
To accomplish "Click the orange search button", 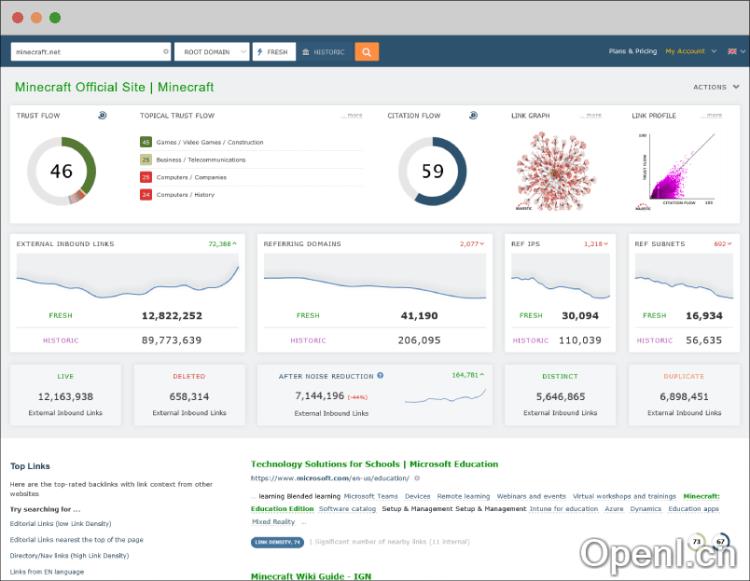I will coord(366,52).
